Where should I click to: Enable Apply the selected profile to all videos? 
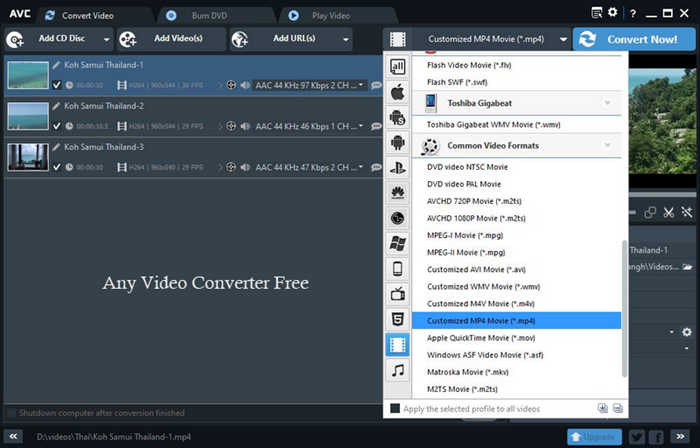(x=395, y=408)
